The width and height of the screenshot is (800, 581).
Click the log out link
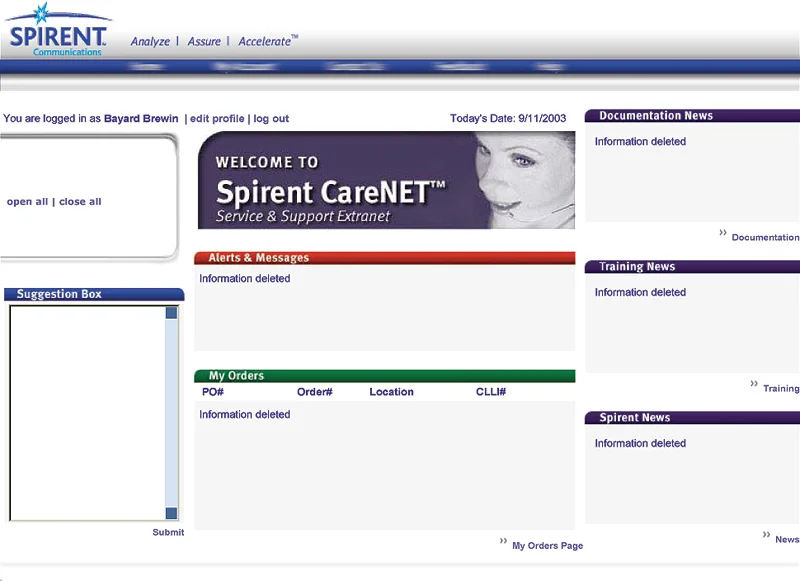[271, 118]
